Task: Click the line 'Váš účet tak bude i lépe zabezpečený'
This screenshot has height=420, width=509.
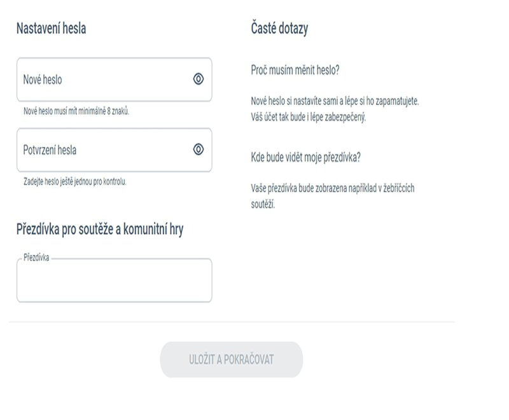Action: 309,117
